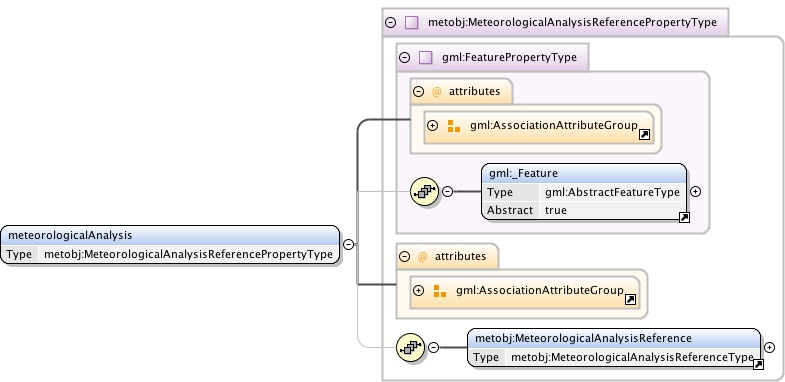Image resolution: width=785 pixels, height=382 pixels.
Task: Collapse the metobj:MeteorologicalAnalysisReferencePropertyType group
Action: click(x=390, y=23)
